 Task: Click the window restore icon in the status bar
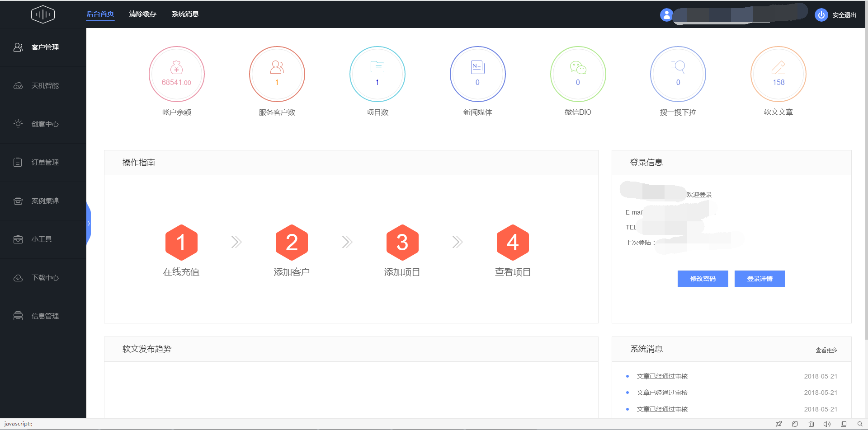click(x=844, y=424)
